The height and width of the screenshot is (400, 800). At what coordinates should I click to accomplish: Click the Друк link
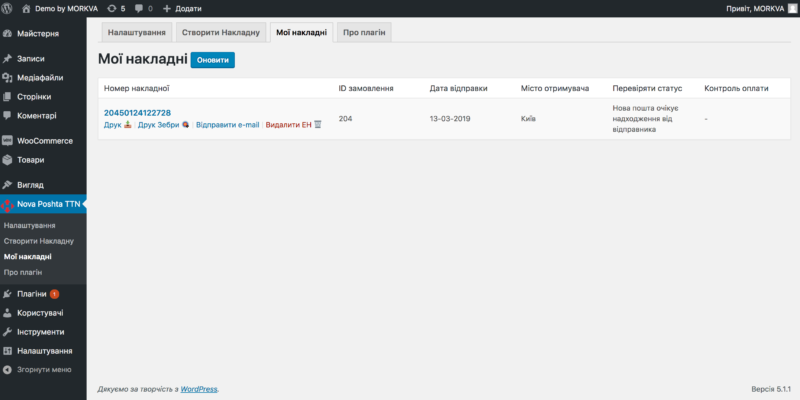(113, 124)
